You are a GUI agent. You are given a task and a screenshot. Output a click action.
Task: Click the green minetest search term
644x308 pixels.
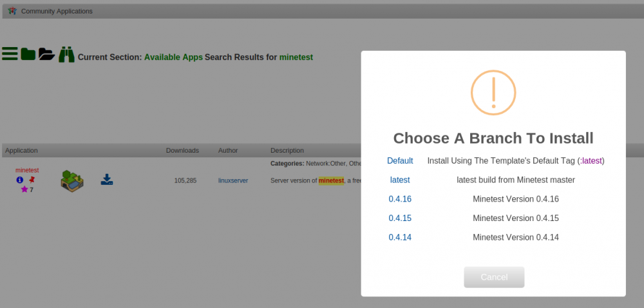tap(296, 57)
